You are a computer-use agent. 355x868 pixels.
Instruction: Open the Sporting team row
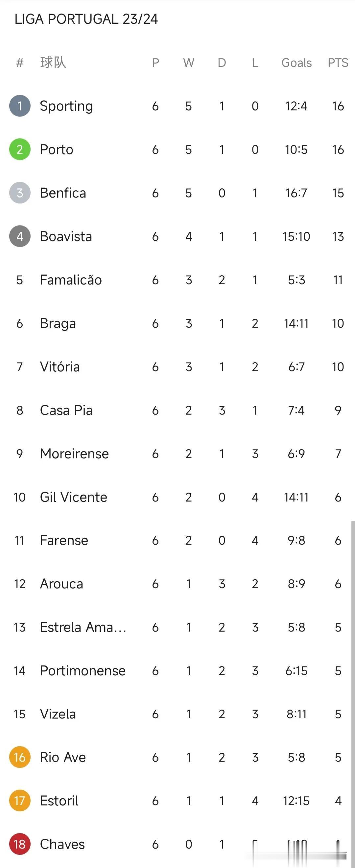point(177,106)
